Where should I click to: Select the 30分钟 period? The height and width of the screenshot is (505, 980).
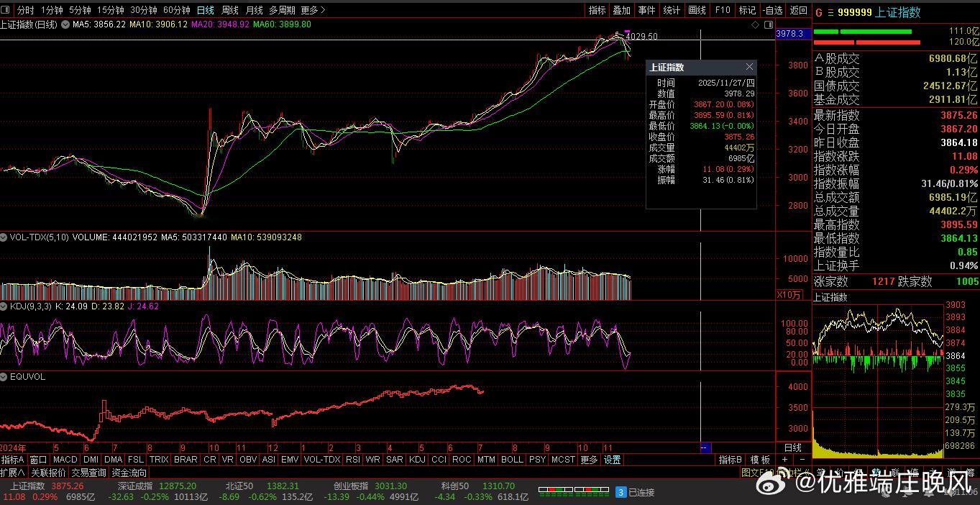[144, 10]
